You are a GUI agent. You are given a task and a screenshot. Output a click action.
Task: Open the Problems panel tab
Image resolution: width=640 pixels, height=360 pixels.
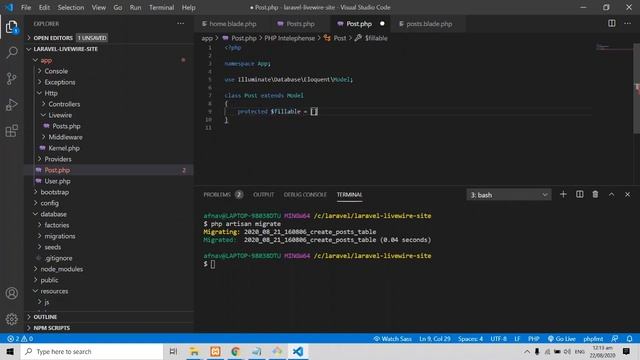(x=223, y=195)
